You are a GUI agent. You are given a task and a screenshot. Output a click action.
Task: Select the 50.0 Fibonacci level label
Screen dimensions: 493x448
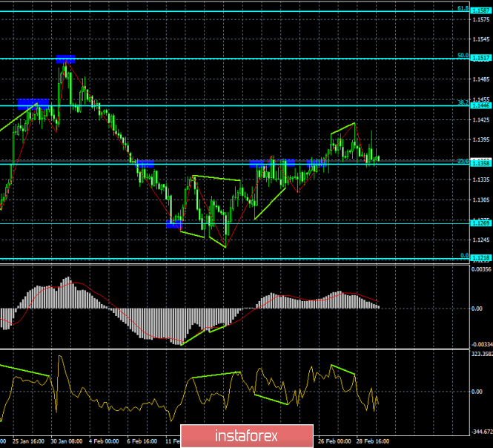(x=461, y=56)
